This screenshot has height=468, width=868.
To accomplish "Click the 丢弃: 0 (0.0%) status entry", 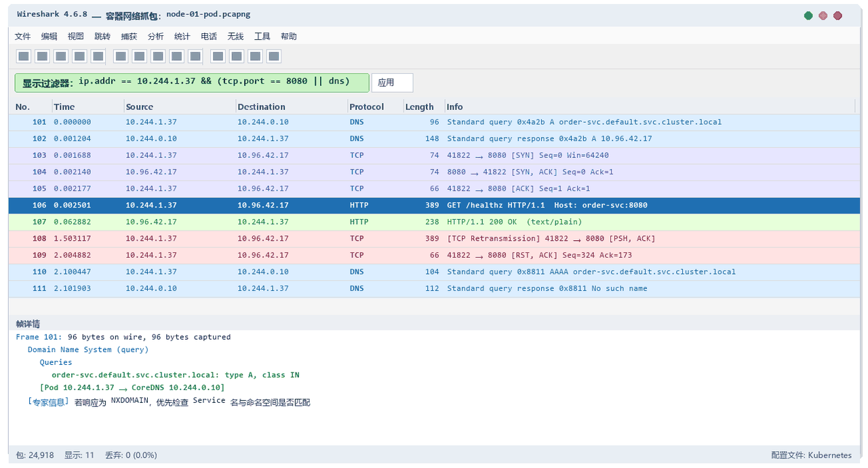I will tap(131, 455).
